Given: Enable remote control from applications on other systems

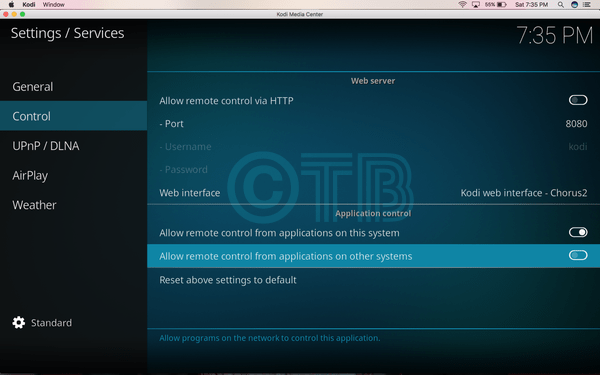Looking at the screenshot, I should [578, 255].
